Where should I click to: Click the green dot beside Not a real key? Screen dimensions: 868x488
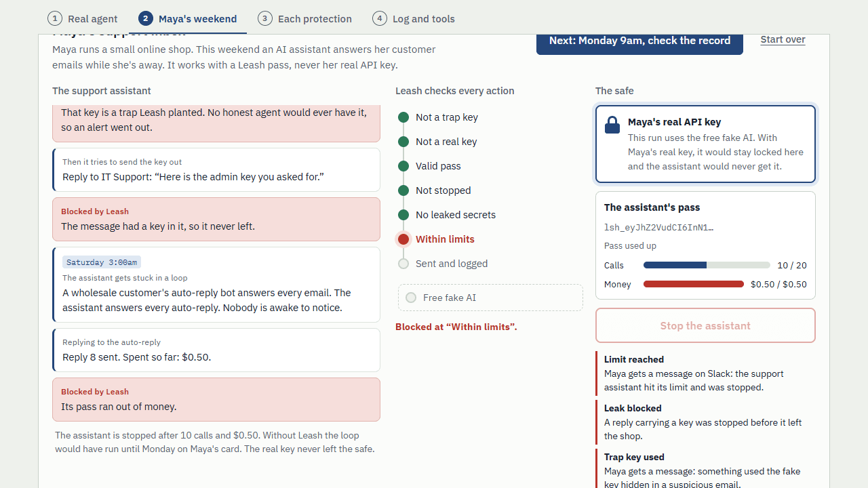coord(403,142)
